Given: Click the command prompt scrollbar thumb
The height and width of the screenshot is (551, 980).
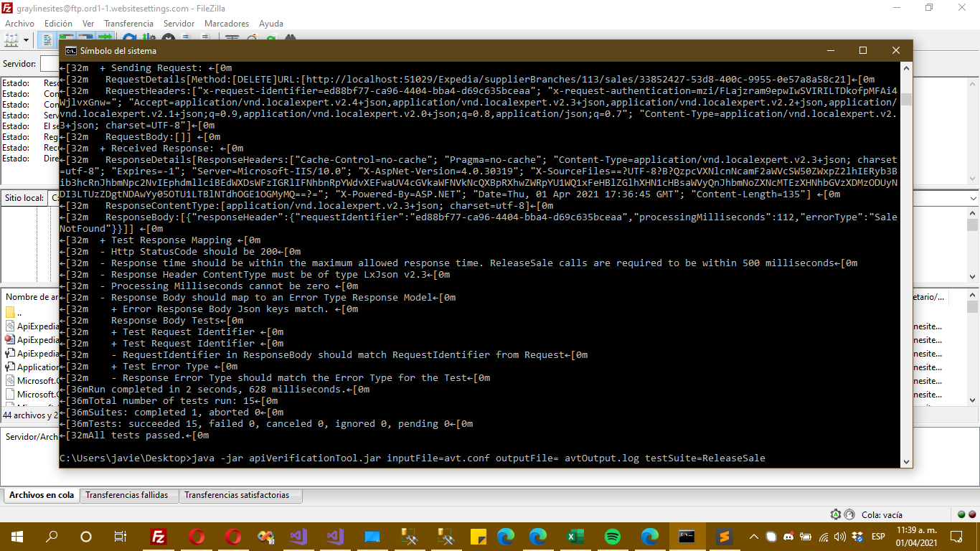Looking at the screenshot, I should click(x=907, y=99).
